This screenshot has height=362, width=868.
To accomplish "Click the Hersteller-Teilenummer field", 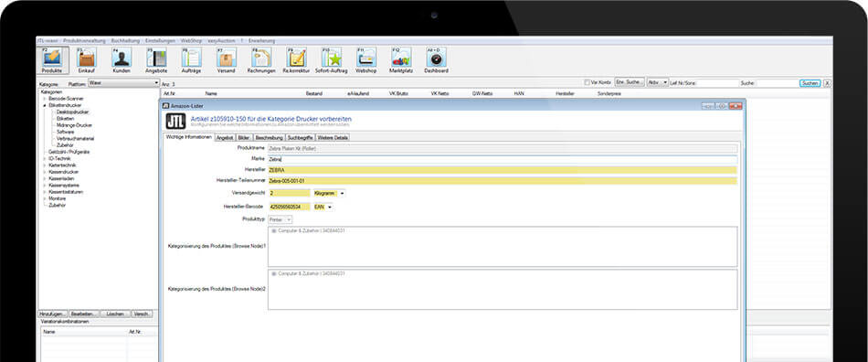I will [x=503, y=181].
